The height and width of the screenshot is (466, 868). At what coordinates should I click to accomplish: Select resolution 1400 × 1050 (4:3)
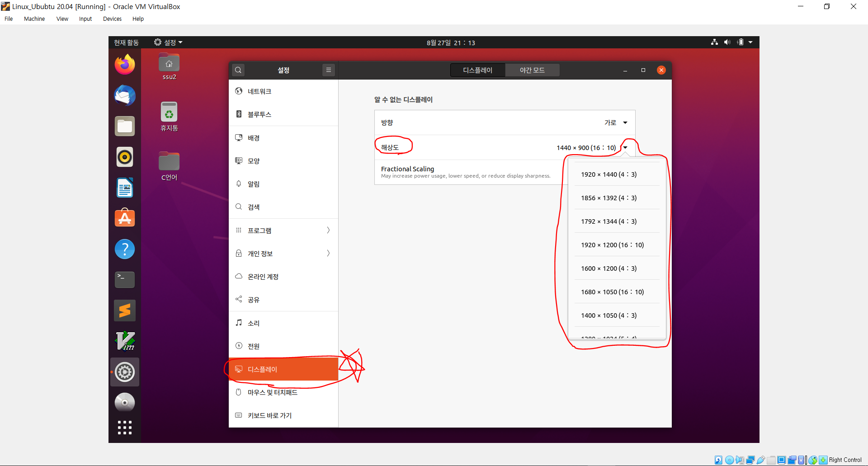coord(617,315)
